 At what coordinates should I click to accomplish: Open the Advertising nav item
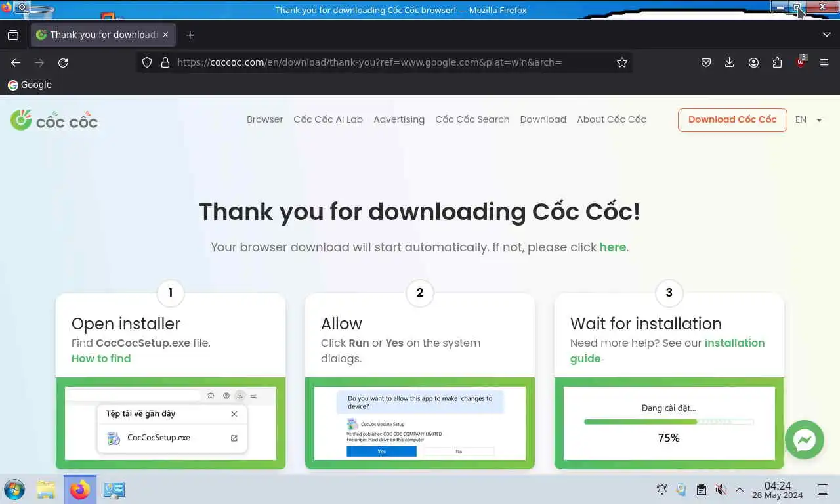(399, 119)
